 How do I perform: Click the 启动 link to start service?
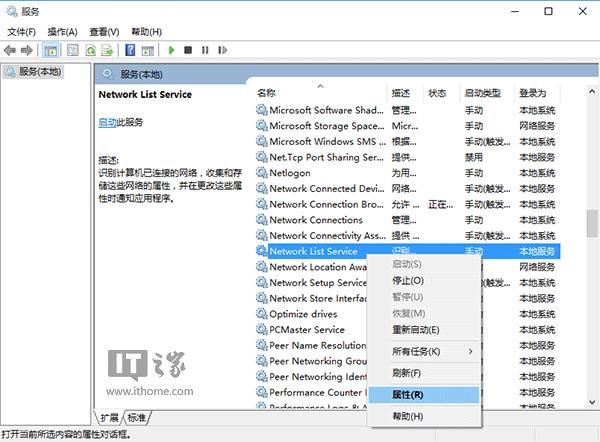107,122
